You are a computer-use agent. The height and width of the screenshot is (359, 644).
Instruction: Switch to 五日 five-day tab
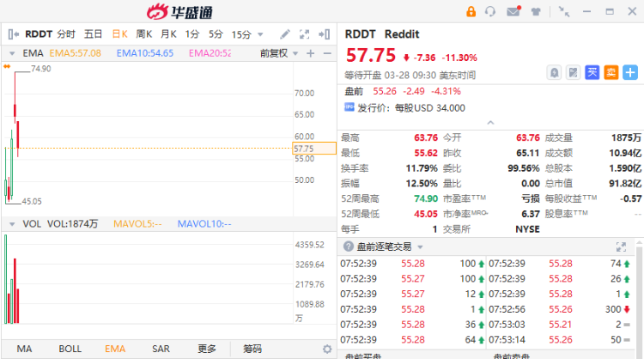pyautogui.click(x=93, y=34)
